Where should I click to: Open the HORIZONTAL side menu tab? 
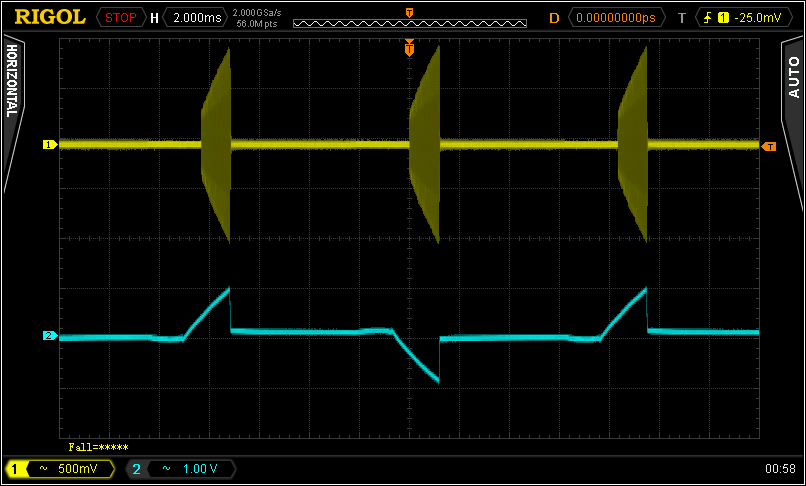click(x=12, y=82)
